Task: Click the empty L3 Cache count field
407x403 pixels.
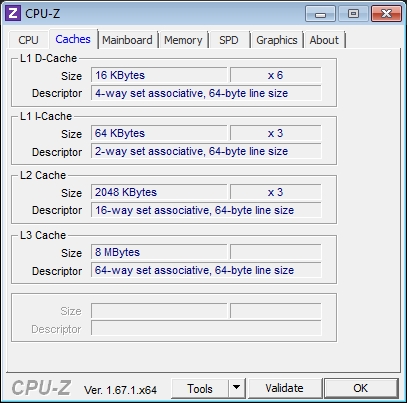Action: (x=275, y=252)
